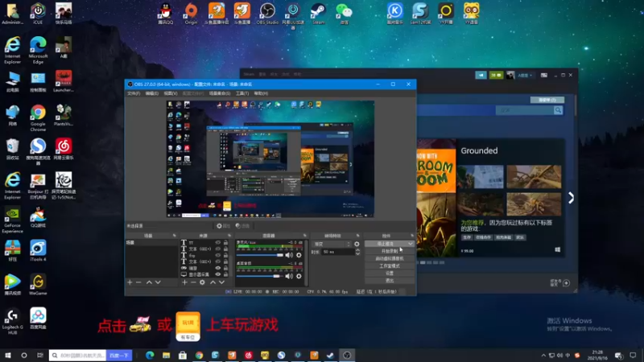
Task: Move scene up in Scenes panel
Action: pos(149,282)
